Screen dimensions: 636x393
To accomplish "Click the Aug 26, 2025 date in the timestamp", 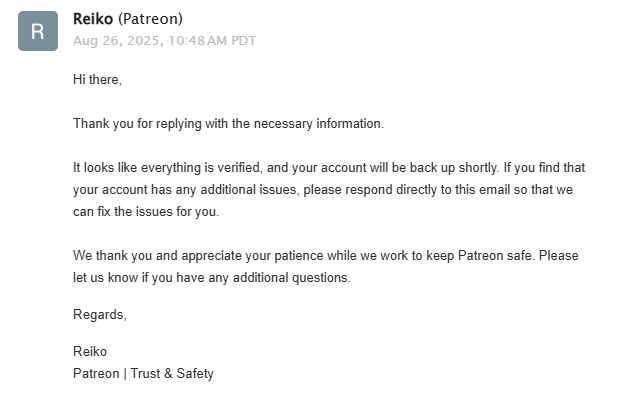I will (118, 41).
